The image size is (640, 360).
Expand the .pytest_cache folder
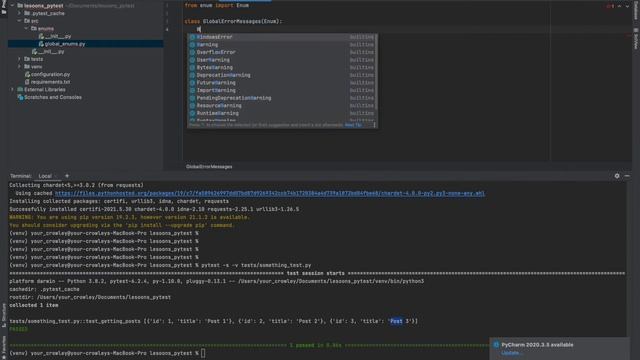(19, 13)
